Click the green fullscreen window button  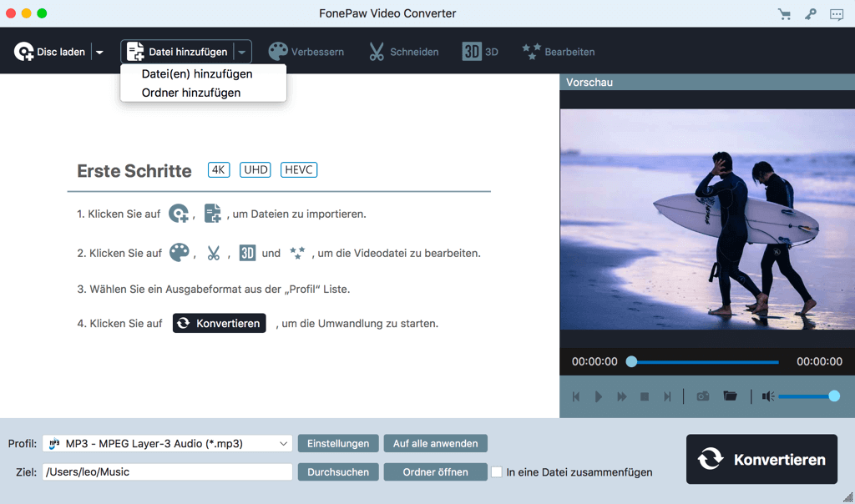(42, 13)
